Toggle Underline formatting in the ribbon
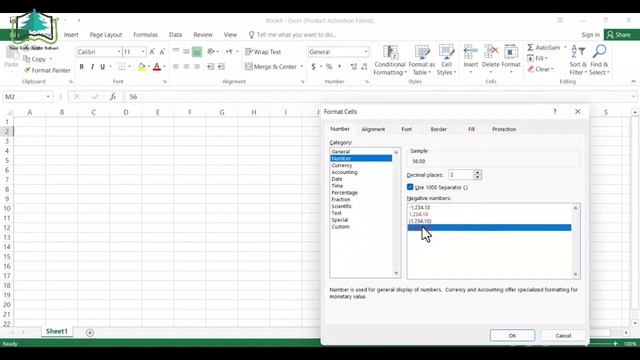 point(102,67)
